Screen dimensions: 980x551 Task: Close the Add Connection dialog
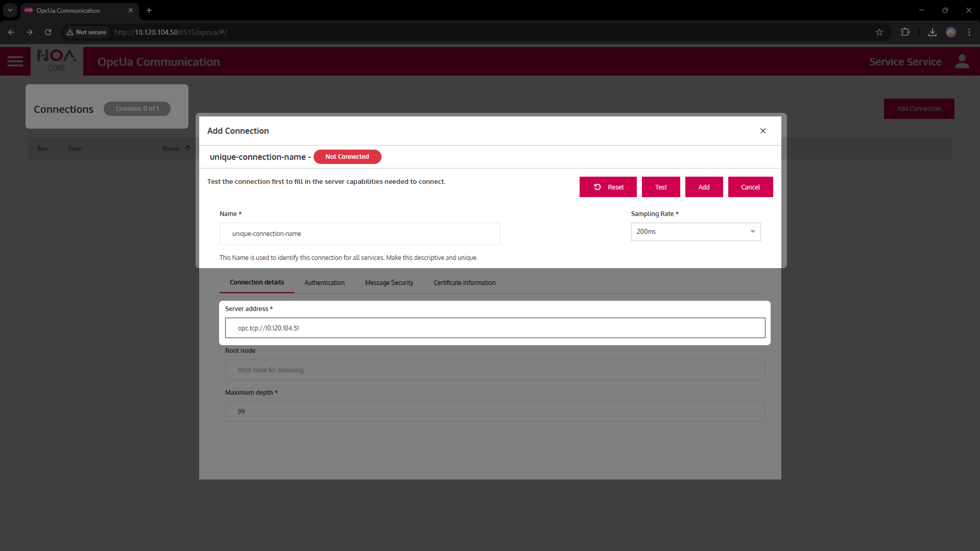click(x=763, y=131)
